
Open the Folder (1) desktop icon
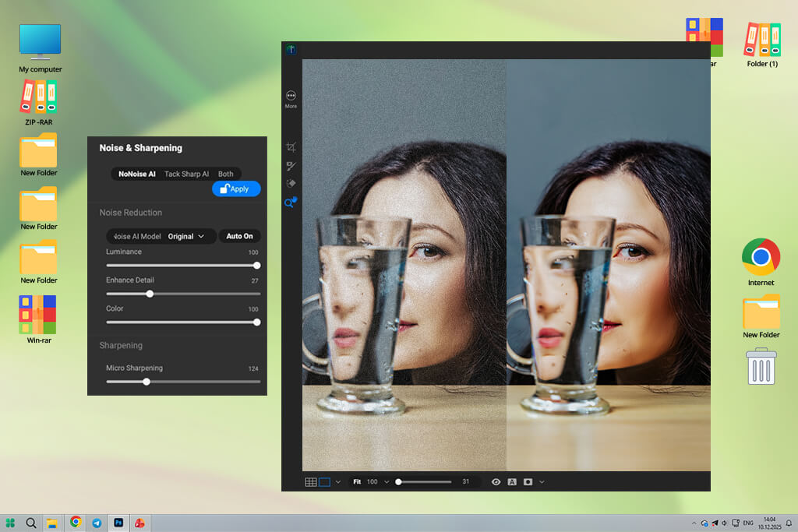762,44
